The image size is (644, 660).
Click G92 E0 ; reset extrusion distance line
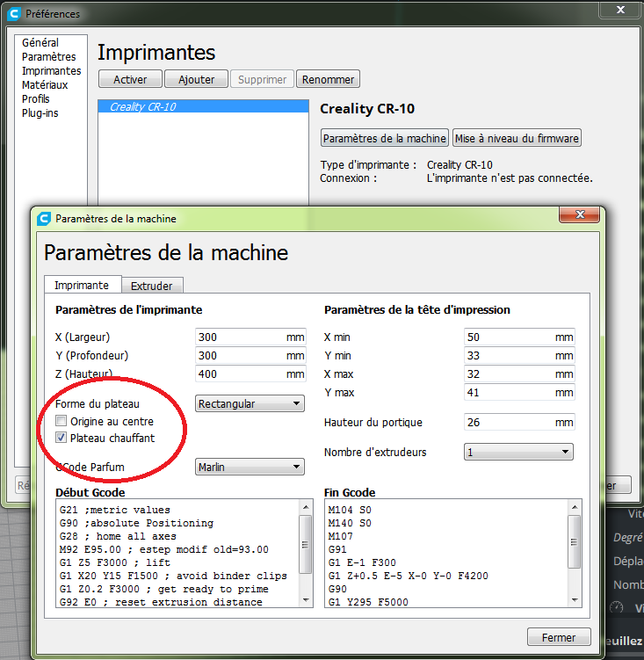pos(161,602)
